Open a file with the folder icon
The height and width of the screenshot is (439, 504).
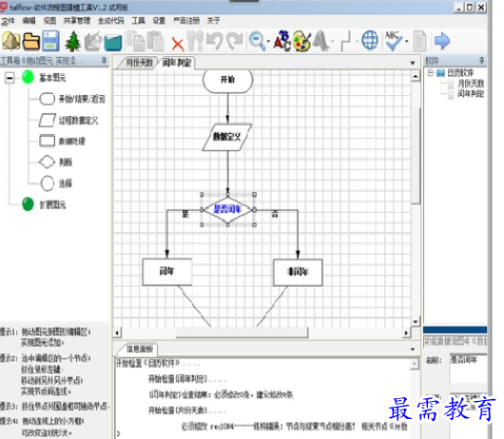point(30,41)
